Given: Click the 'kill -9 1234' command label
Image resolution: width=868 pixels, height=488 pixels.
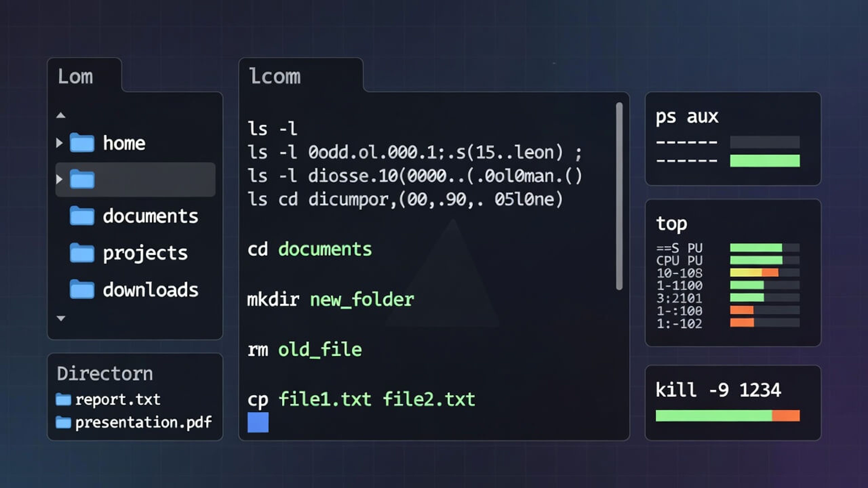Looking at the screenshot, I should (x=718, y=390).
